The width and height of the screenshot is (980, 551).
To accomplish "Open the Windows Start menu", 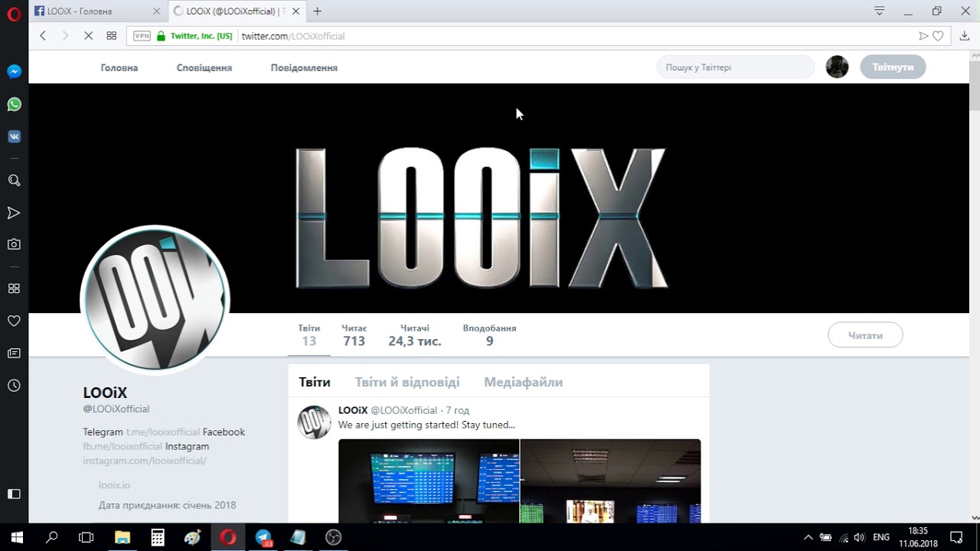I will click(x=17, y=537).
